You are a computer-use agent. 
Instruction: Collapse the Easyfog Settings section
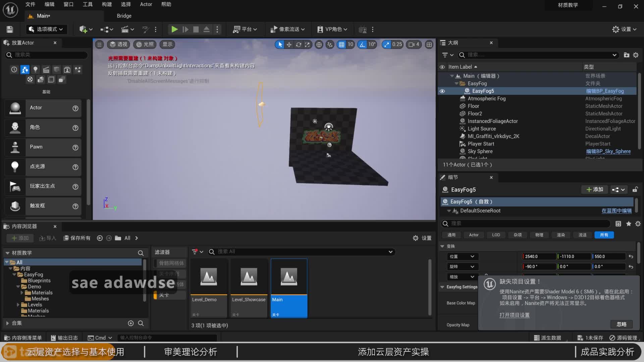tap(442, 287)
